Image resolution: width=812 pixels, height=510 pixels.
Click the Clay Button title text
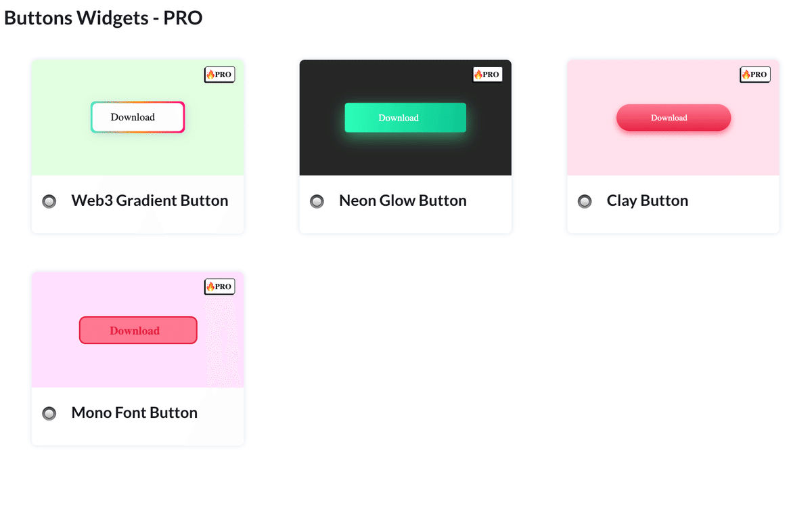pos(647,200)
